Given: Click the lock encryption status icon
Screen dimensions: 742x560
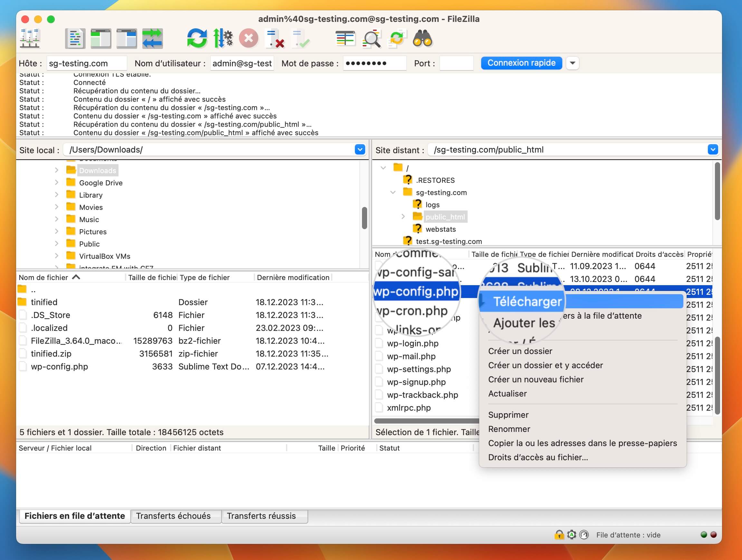Looking at the screenshot, I should point(559,535).
